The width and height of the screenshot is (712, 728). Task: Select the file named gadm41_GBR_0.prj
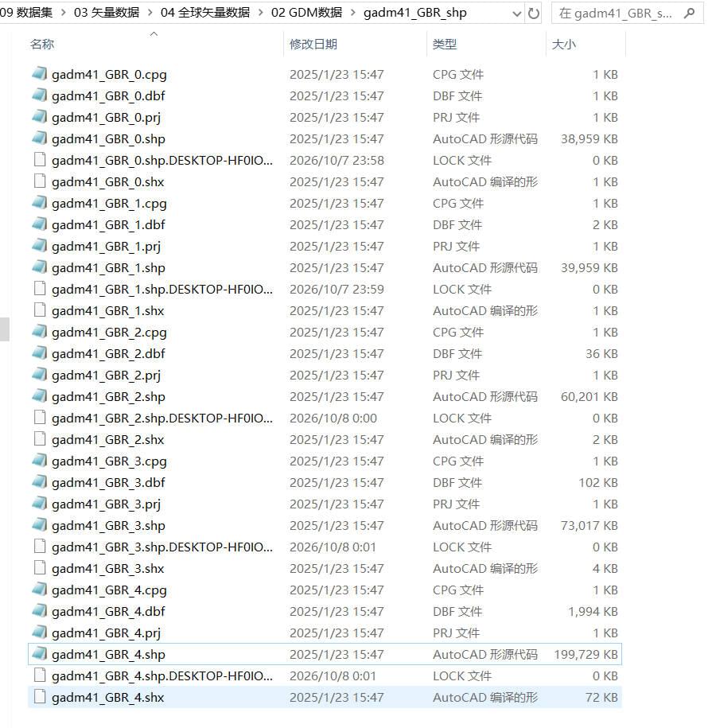coord(107,118)
